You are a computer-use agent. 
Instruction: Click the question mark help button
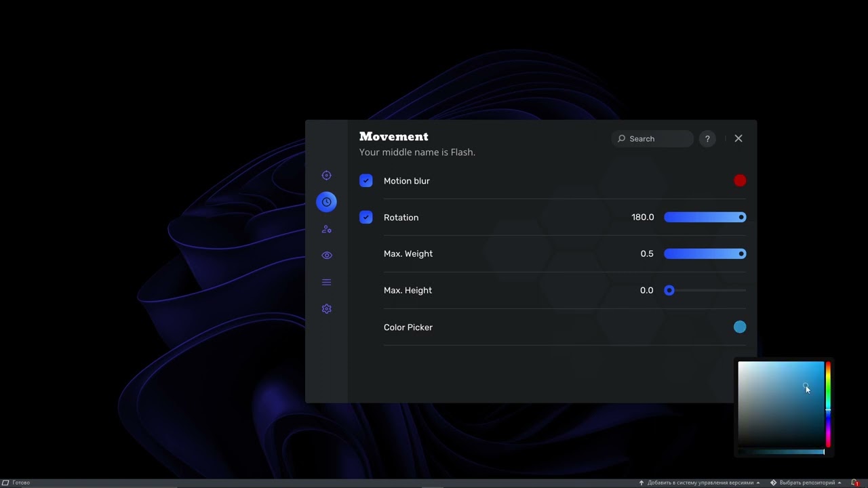707,139
